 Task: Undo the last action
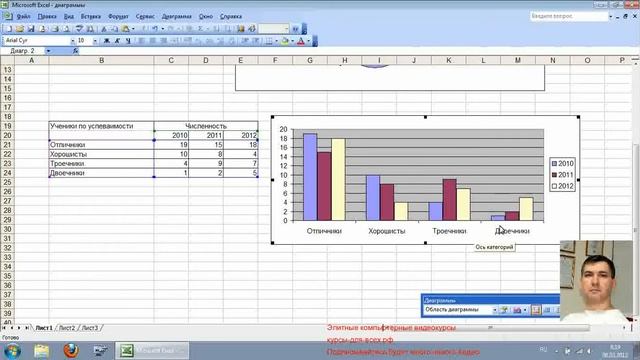155,29
